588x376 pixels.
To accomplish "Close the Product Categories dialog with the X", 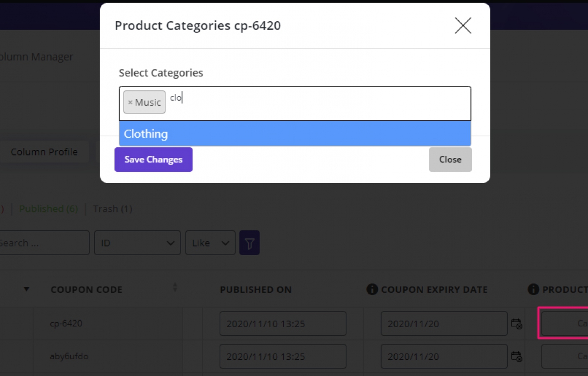I will click(462, 25).
